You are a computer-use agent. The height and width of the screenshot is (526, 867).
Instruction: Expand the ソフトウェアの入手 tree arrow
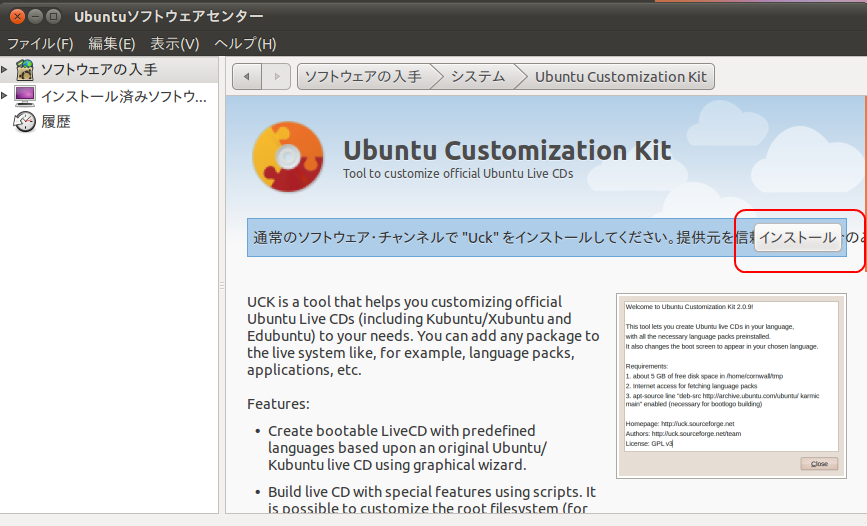(4, 69)
